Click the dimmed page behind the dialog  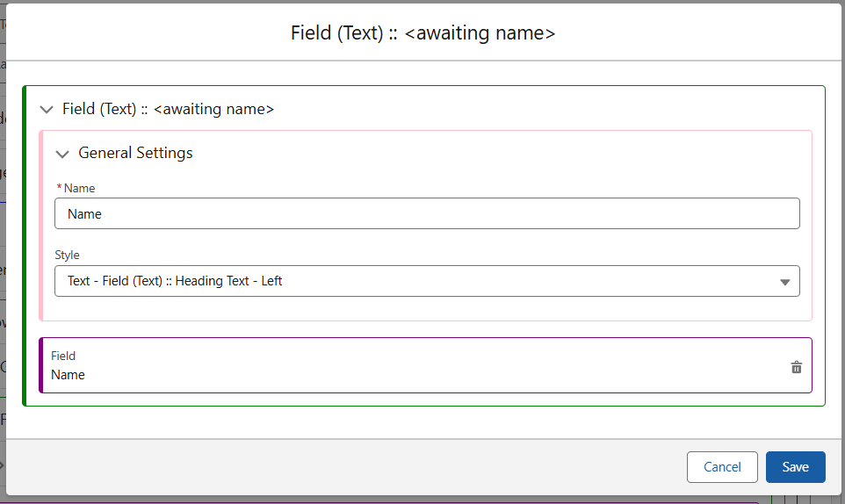point(3,263)
